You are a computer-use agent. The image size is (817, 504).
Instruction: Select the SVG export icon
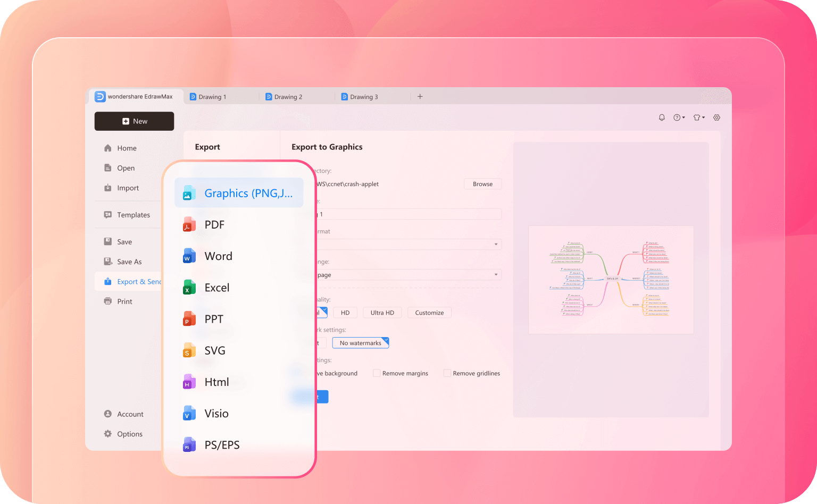pyautogui.click(x=188, y=350)
